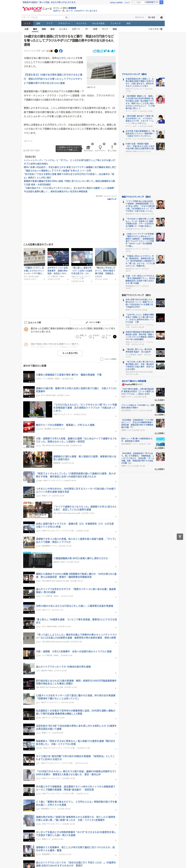Open the トップ tab

27,24
